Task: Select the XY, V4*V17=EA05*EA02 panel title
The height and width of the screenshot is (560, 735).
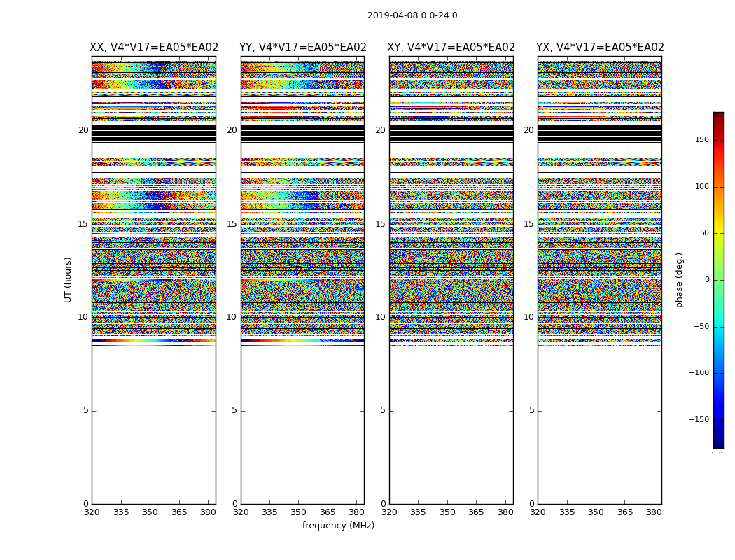Action: pos(451,48)
